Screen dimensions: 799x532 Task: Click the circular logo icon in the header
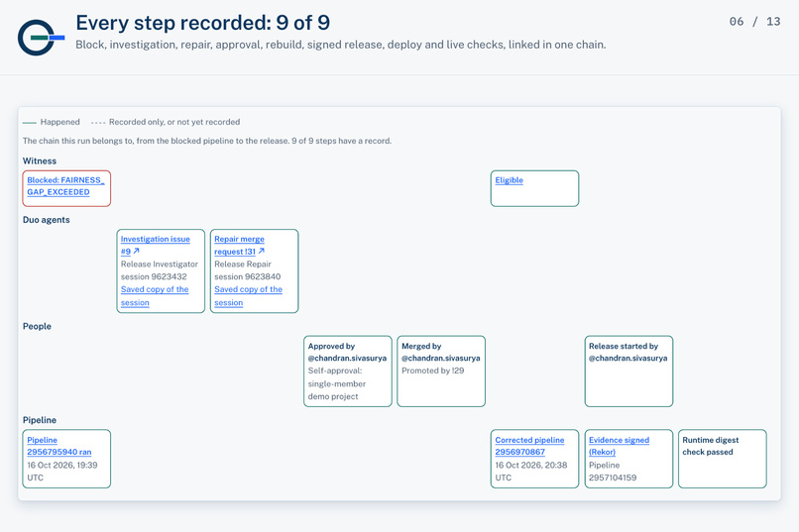point(41,38)
